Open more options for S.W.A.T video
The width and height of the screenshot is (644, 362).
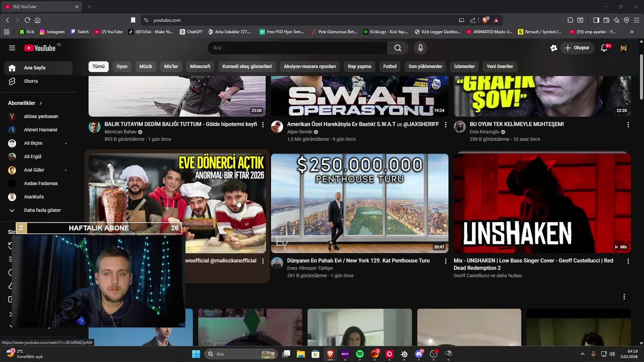(x=445, y=125)
